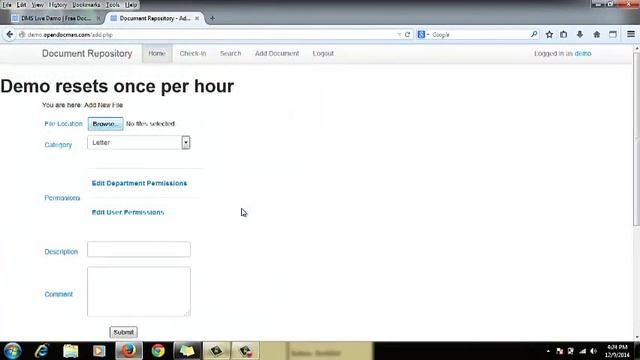Bookmark this page with the star icon
The image size is (640, 360).
549,35
